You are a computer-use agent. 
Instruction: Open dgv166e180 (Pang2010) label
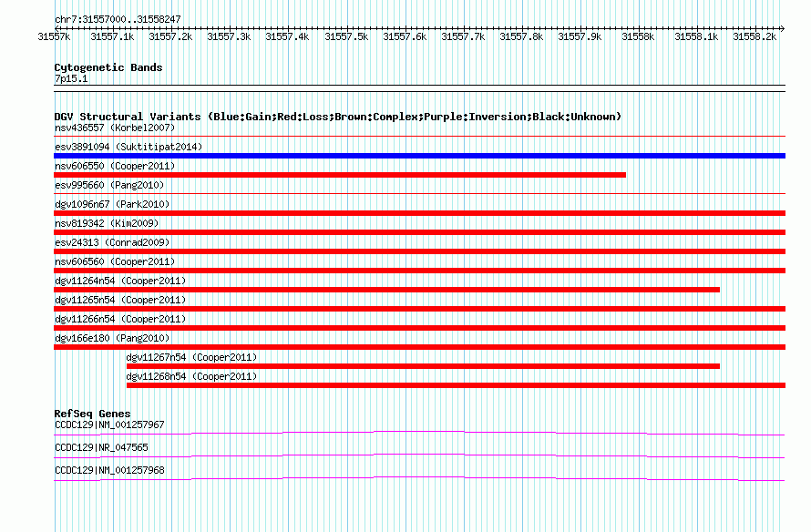pos(112,338)
